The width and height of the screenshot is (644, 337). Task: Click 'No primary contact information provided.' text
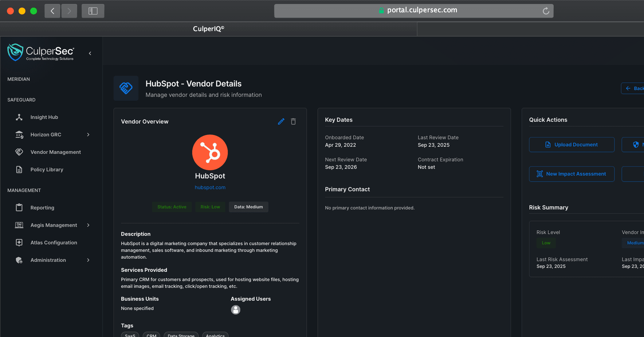tap(370, 208)
